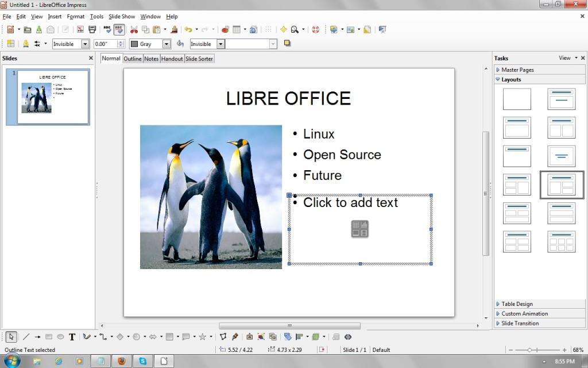Image resolution: width=588 pixels, height=368 pixels.
Task: Click the Windows Start button
Action: click(x=12, y=361)
